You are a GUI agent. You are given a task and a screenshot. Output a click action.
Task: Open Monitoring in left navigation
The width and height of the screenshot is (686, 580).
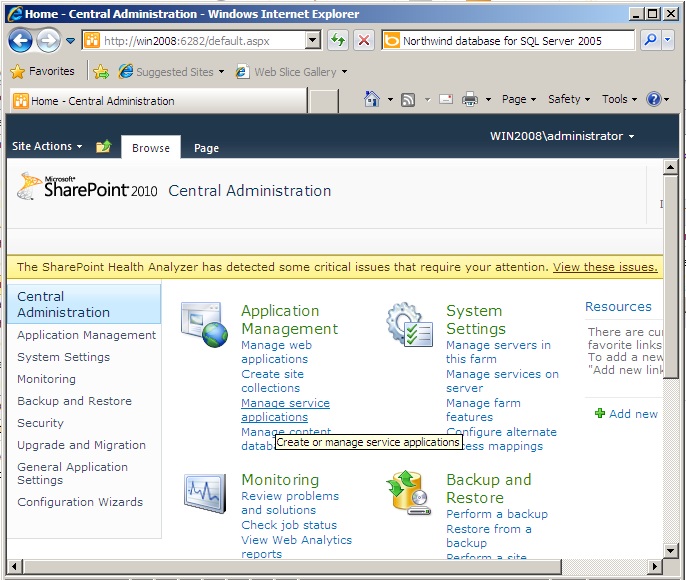pyautogui.click(x=46, y=379)
